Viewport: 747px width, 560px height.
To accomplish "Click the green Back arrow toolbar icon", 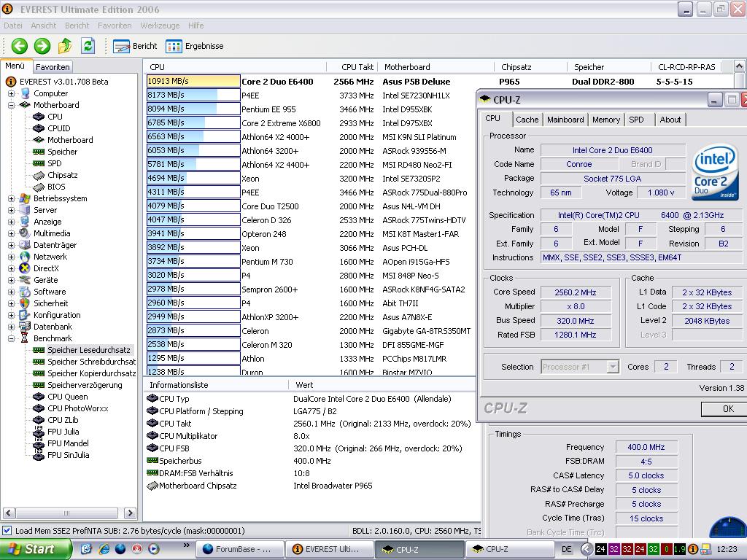I will click(19, 46).
